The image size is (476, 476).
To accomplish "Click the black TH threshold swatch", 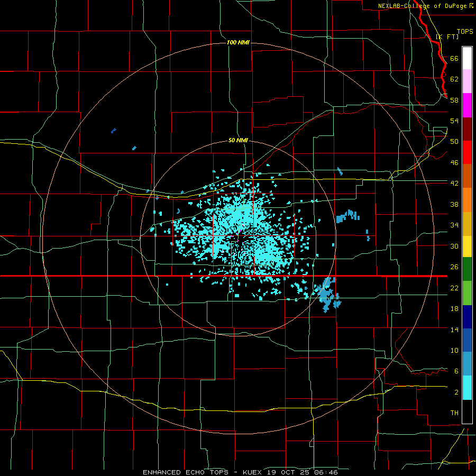I will pyautogui.click(x=467, y=411).
